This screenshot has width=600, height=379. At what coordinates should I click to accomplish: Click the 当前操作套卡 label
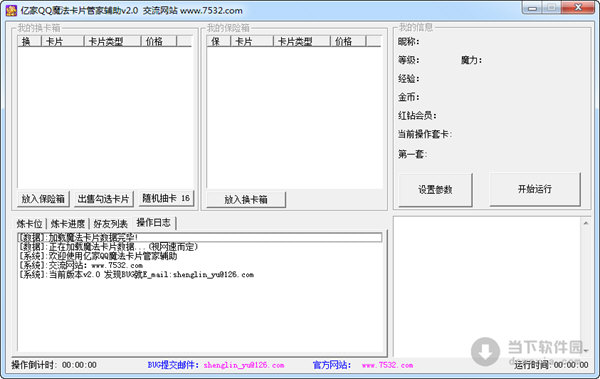(x=424, y=134)
